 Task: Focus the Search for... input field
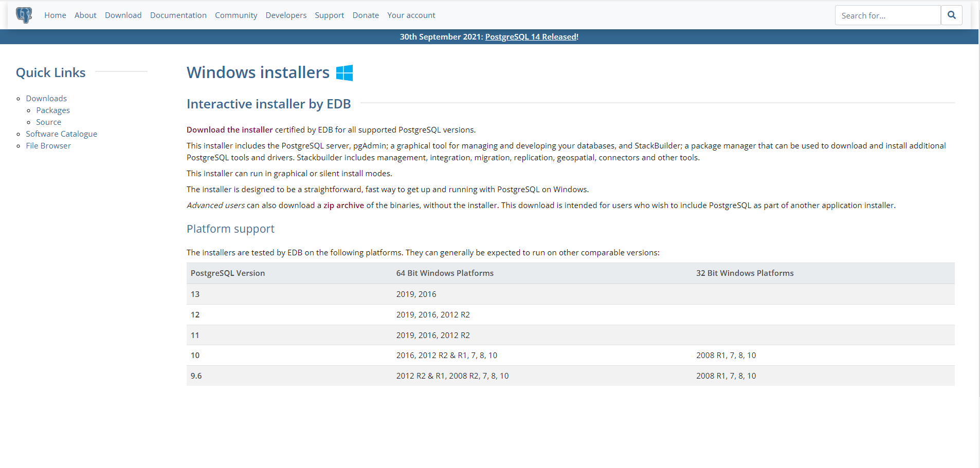pyautogui.click(x=888, y=15)
